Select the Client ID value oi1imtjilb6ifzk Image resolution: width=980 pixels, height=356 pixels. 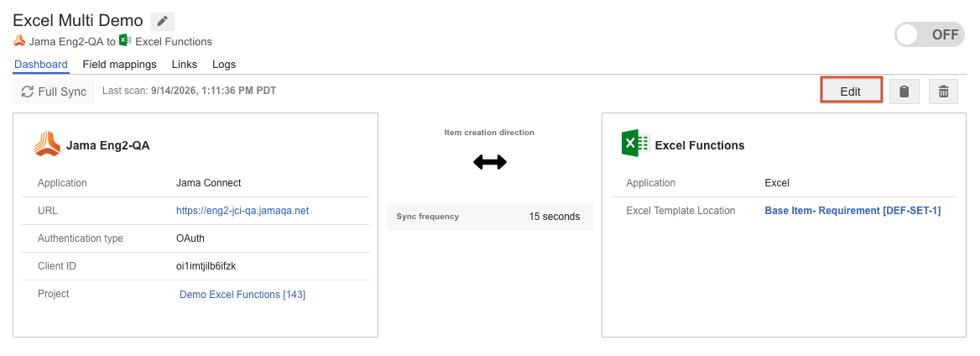(206, 266)
